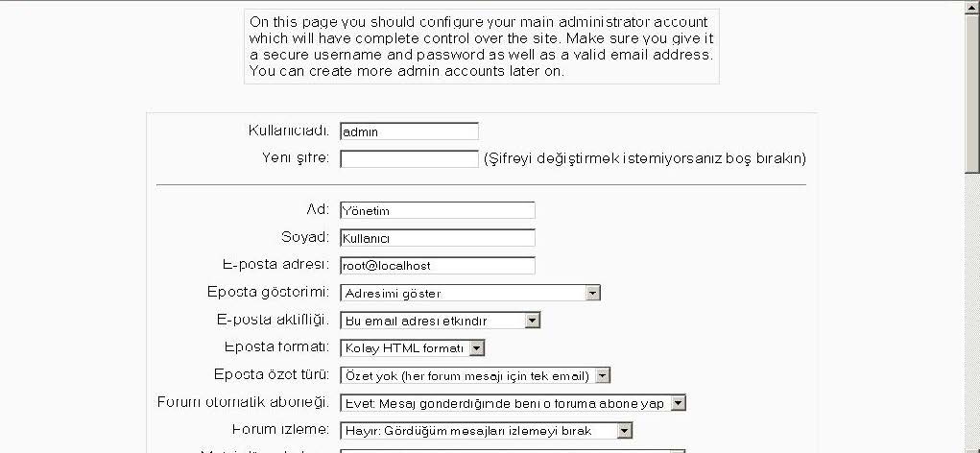Open the Forum otomatik aboneliği dropdown
This screenshot has width=980, height=453.
click(x=514, y=403)
